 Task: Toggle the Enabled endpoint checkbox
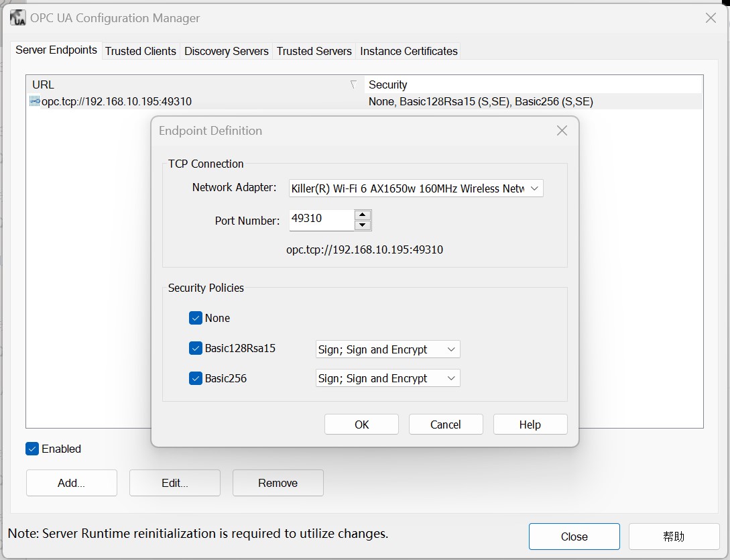[x=32, y=449]
